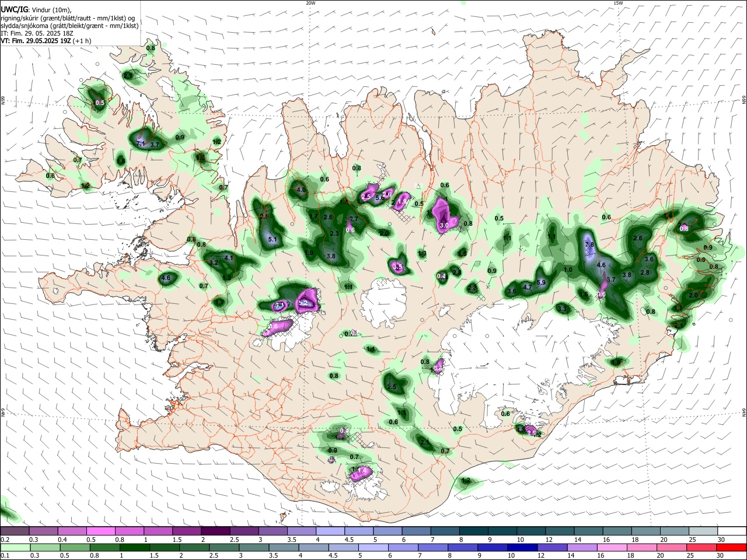Click the lavender swatch between 4 and 4.5 in upper legend
The image size is (747, 560).
pos(330,531)
